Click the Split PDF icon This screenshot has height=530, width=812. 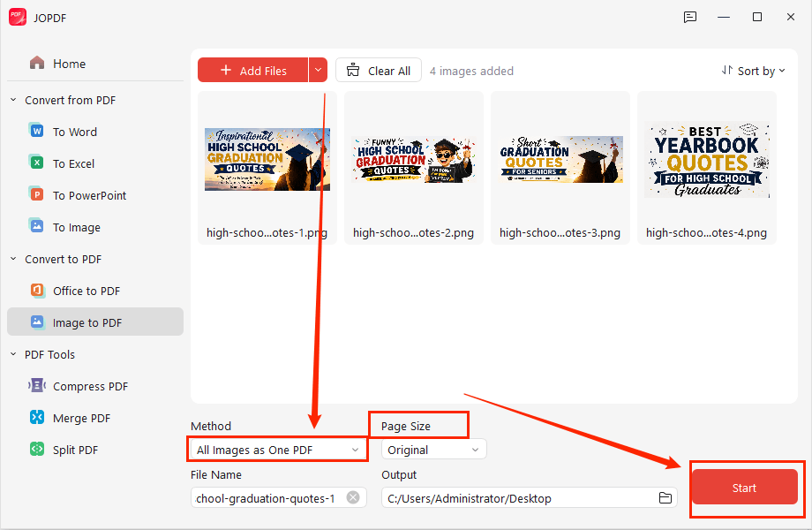(x=37, y=449)
